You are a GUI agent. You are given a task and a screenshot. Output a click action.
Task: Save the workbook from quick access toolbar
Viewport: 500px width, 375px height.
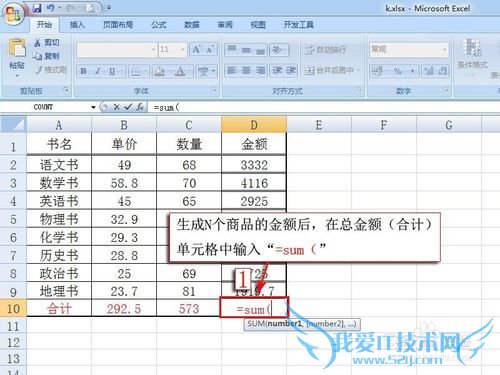(37, 8)
